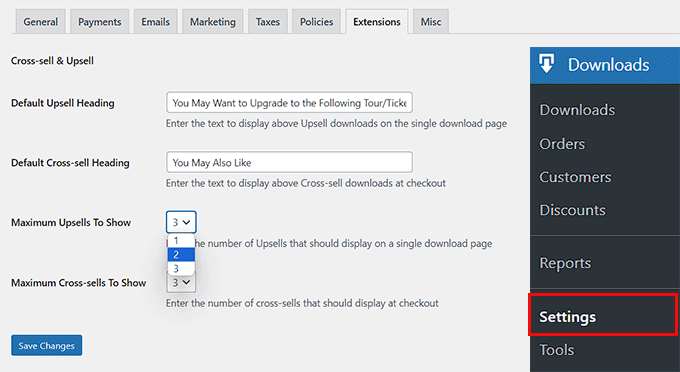Open the Emails tab

coord(155,22)
